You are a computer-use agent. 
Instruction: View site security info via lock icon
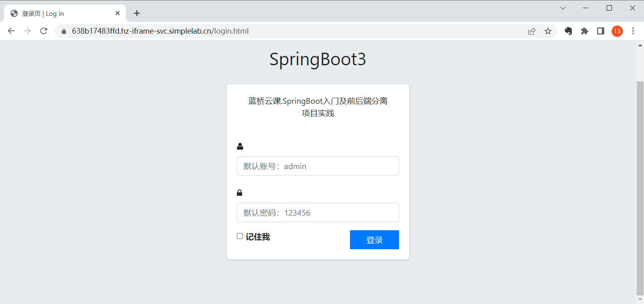[64, 31]
